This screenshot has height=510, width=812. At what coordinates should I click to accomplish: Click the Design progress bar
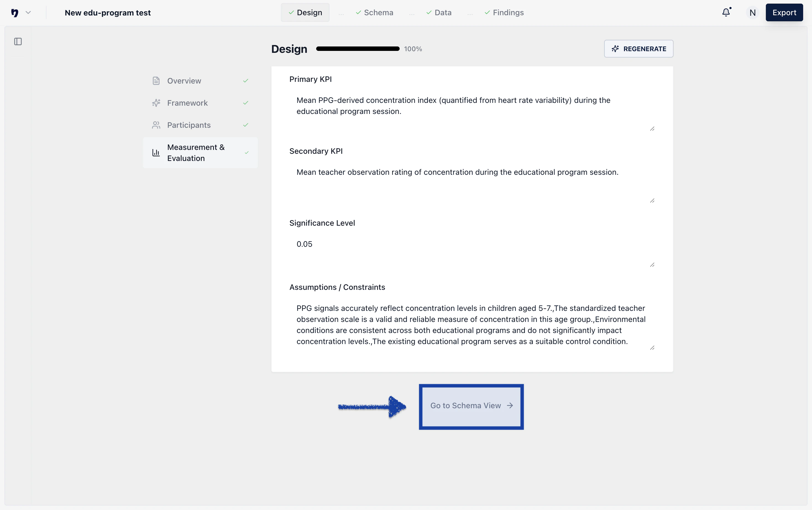click(358, 49)
